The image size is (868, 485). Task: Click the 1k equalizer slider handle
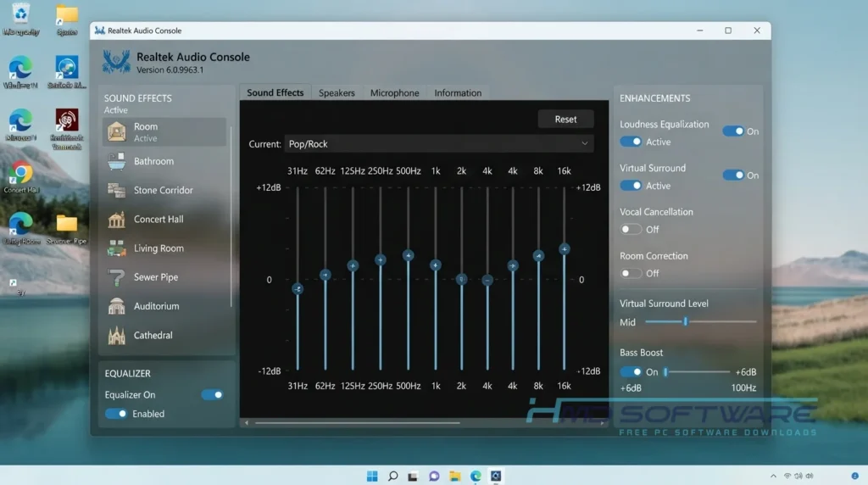coord(436,265)
